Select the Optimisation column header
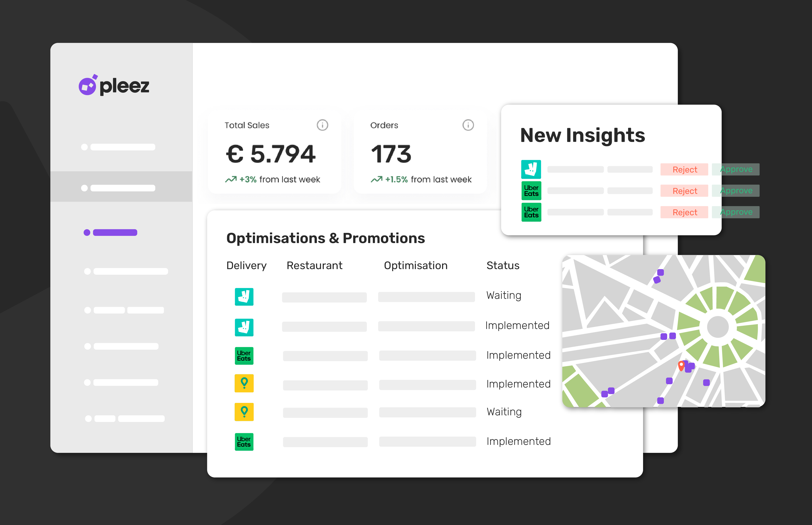812x525 pixels. pos(415,266)
